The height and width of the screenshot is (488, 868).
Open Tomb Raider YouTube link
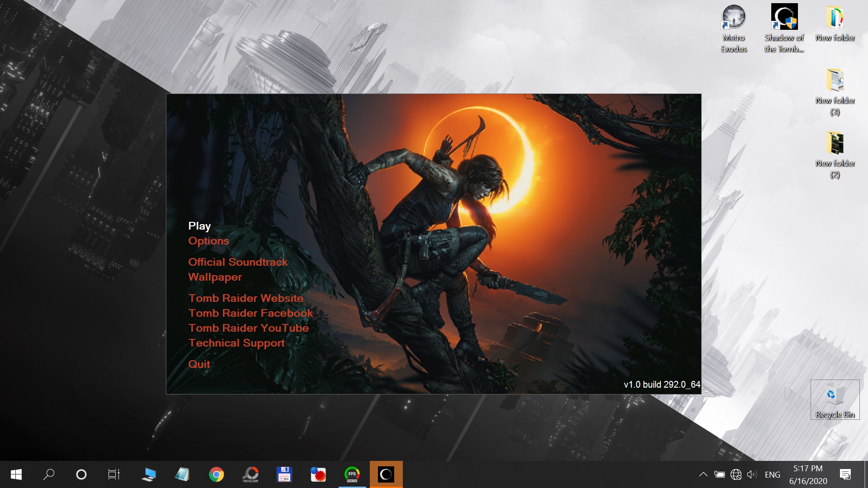coord(249,328)
